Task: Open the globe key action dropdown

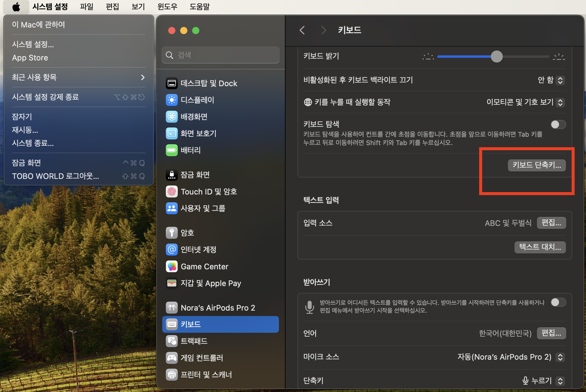Action: click(x=560, y=102)
